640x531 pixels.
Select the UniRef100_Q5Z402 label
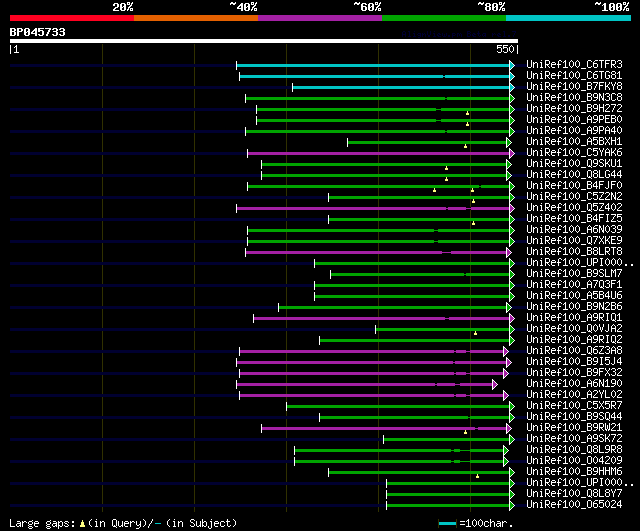(574, 208)
